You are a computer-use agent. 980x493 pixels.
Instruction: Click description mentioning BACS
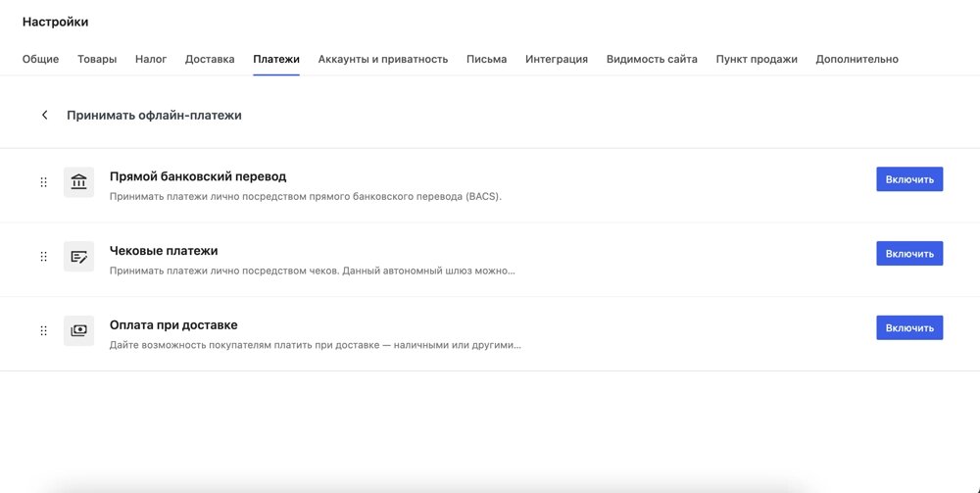[x=306, y=197]
